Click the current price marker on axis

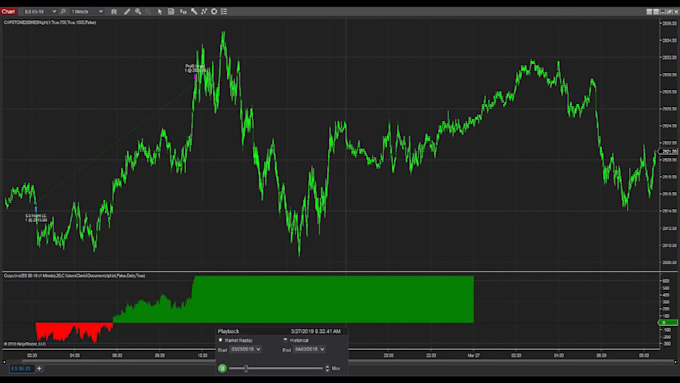coord(668,151)
